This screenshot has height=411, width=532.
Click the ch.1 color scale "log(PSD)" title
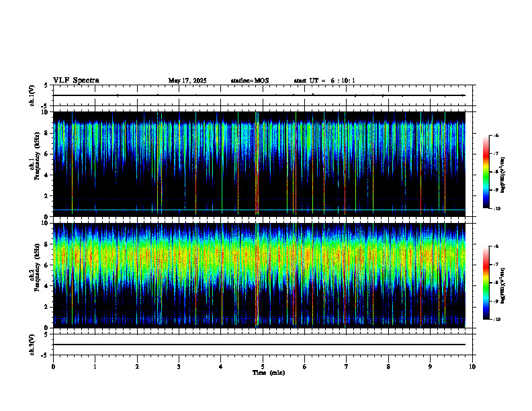pyautogui.click(x=503, y=175)
